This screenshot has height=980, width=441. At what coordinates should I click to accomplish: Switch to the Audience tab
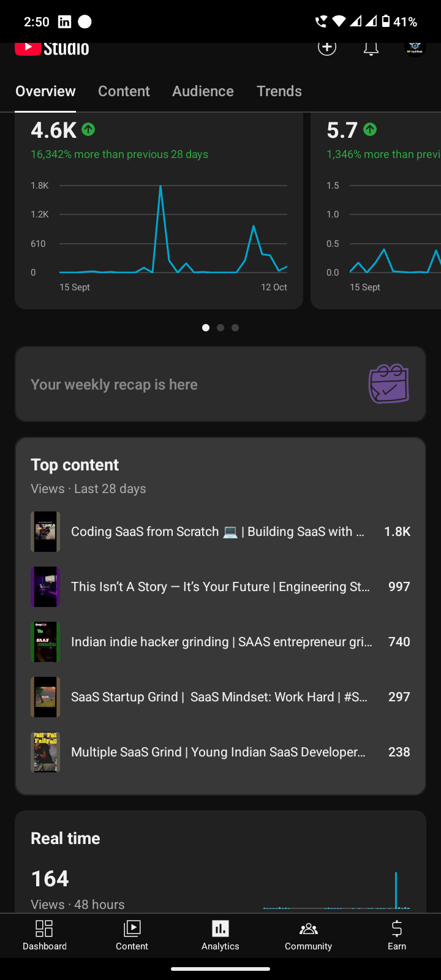tap(203, 91)
